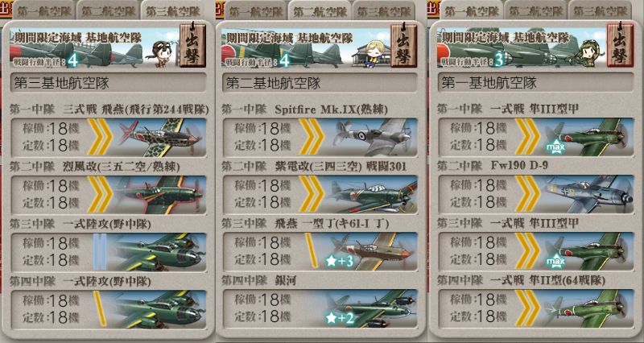Image resolution: width=644 pixels, height=343 pixels.
Task: Click the 銀河 bomber plane image
Action: pos(369,309)
